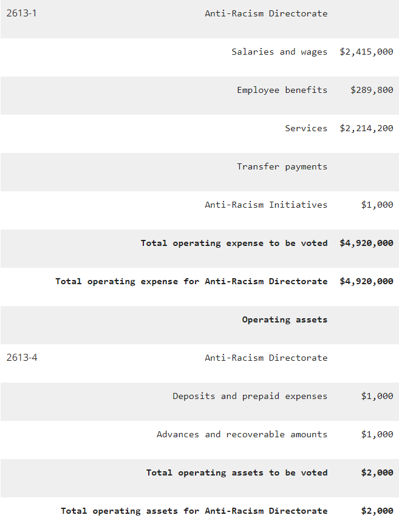The width and height of the screenshot is (399, 532).
Task: Click Advances and recoverable amounts label
Action: pos(242,434)
